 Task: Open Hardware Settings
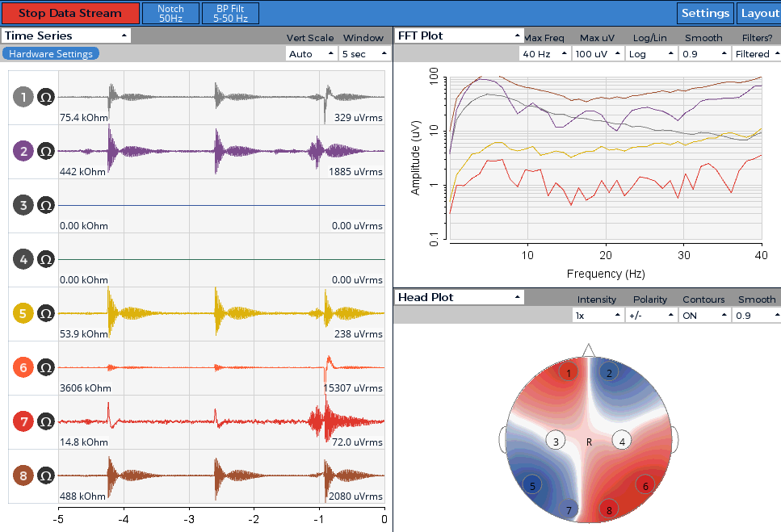click(50, 54)
